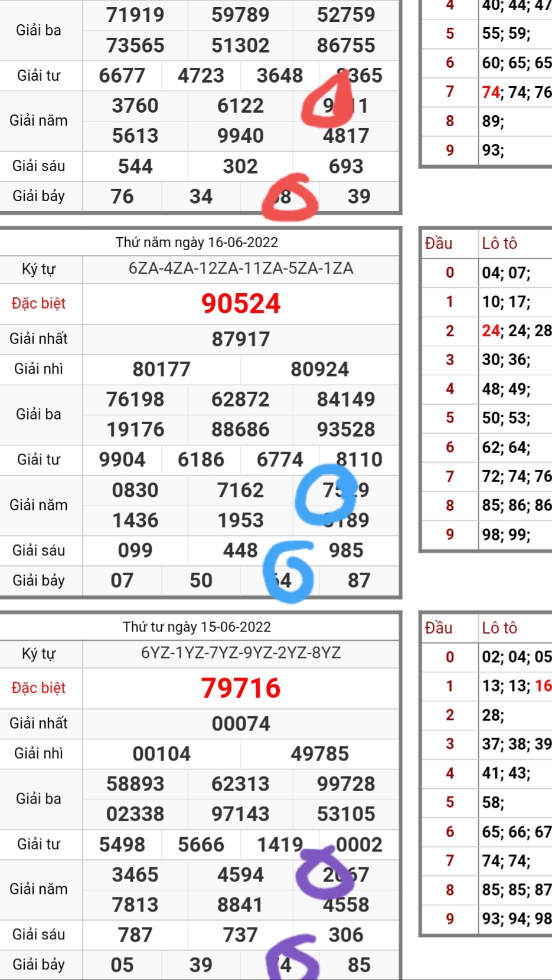Click the code string 6ZA-4ZA-12ZA-11ZA-5ZA-1ZA
The image size is (552, 980).
[x=241, y=268]
